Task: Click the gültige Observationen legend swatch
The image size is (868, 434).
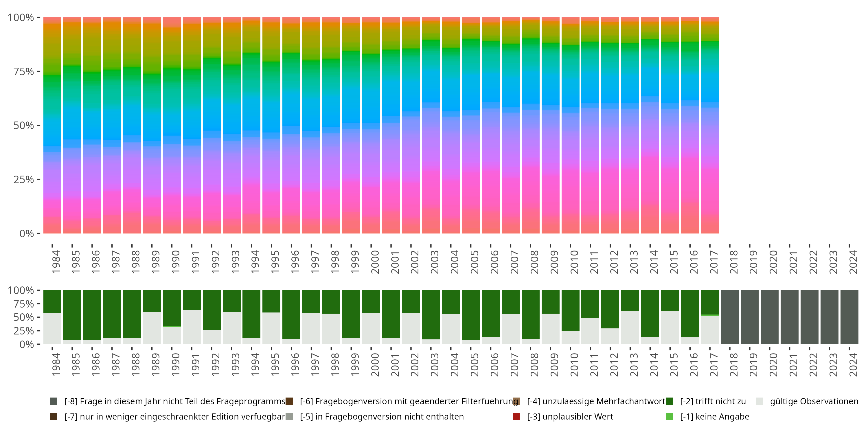Action: click(x=759, y=401)
